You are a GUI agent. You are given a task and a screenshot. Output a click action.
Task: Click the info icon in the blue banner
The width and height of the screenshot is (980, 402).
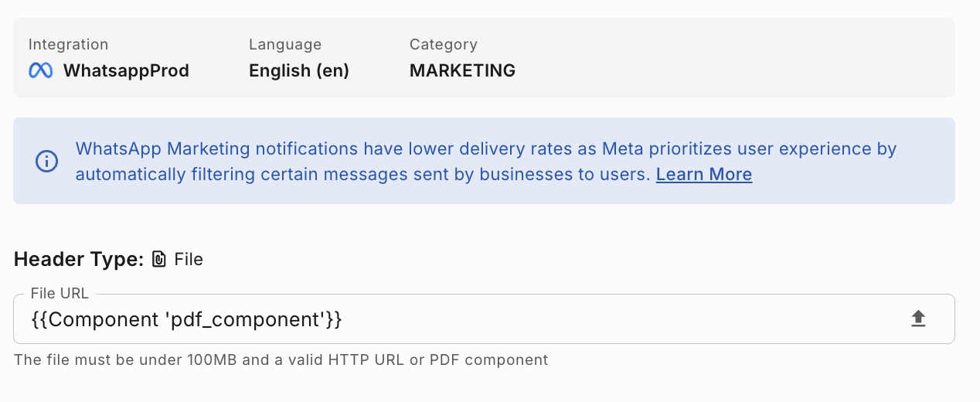(47, 161)
